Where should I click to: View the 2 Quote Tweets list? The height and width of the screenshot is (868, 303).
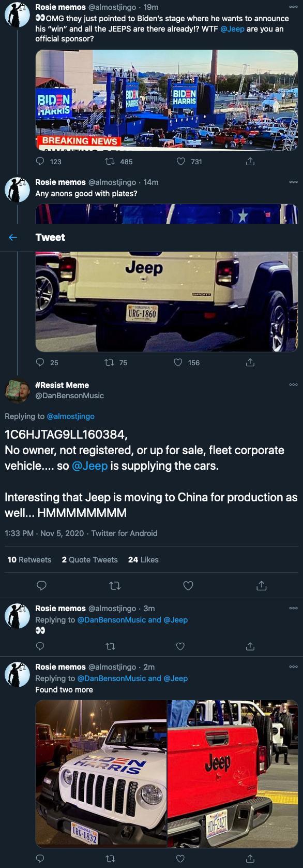point(89,560)
